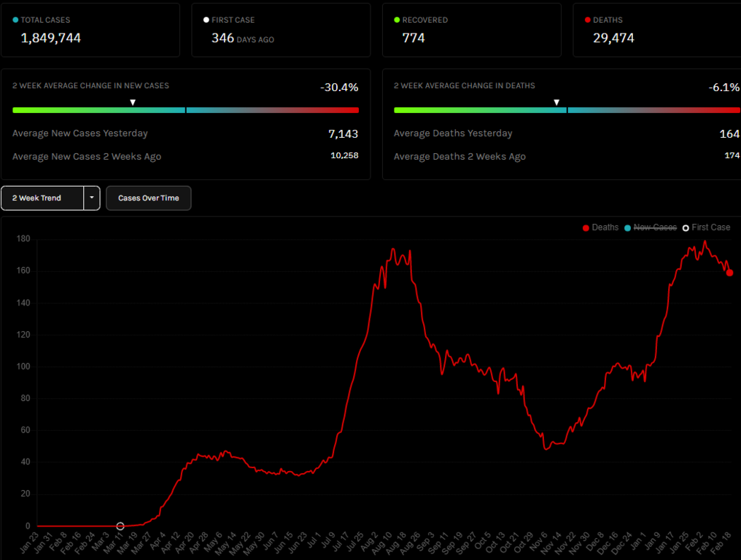Click the First Case circle on chart
Viewport: 741px width, 560px height.
pos(120,526)
